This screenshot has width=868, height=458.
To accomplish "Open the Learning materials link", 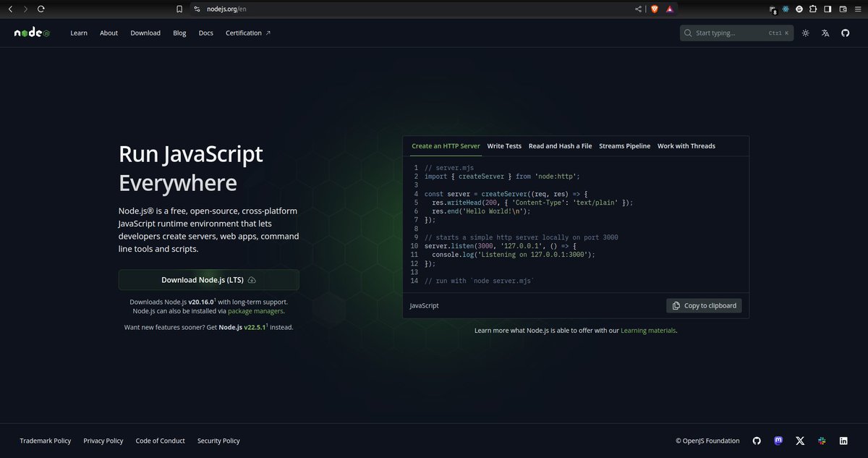I will click(648, 331).
